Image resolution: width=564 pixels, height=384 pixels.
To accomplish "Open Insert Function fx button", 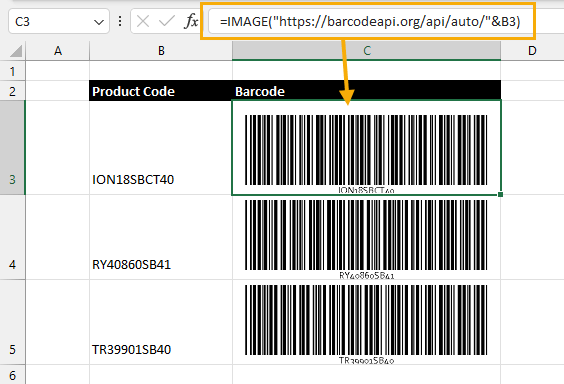I will 191,22.
